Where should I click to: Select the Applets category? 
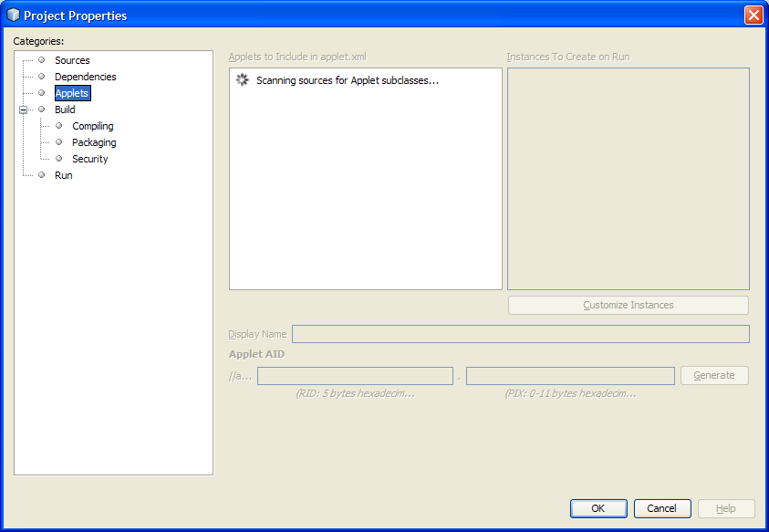pos(72,93)
